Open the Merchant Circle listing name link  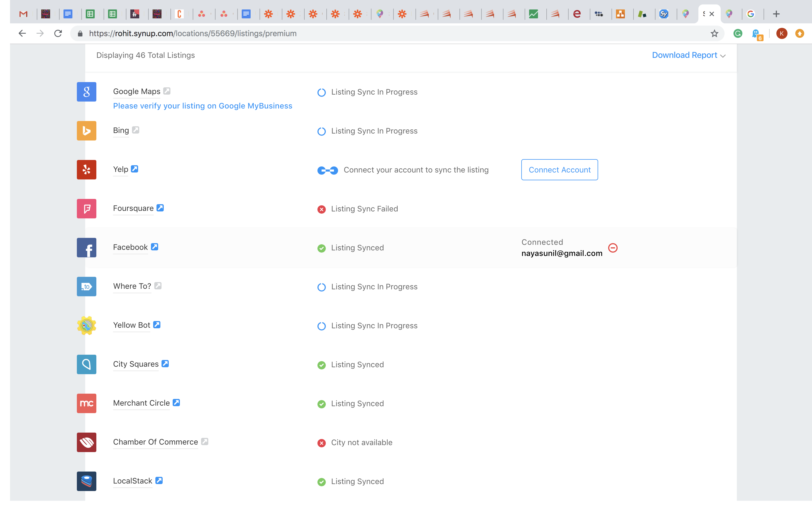coord(141,403)
